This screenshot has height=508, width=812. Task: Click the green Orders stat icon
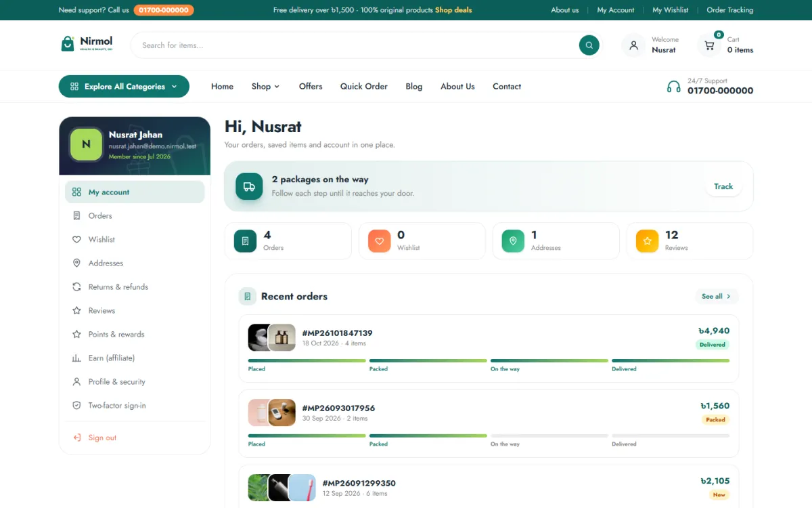coord(245,241)
